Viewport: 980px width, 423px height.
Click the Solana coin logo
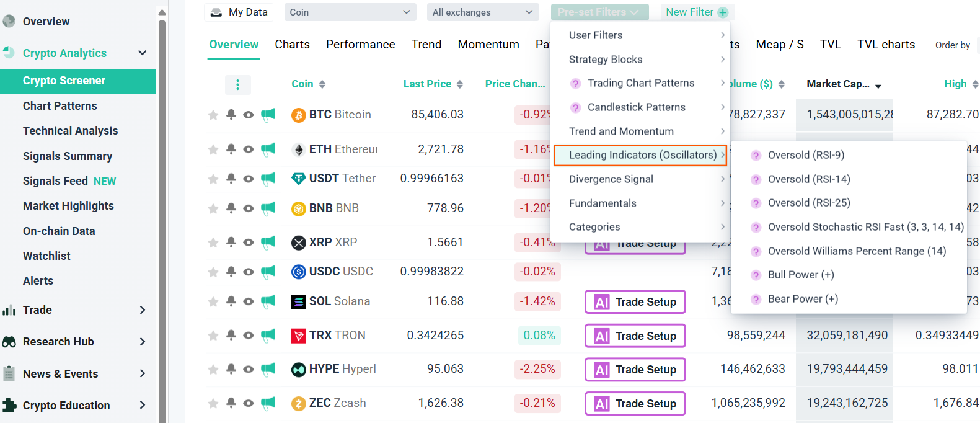pos(299,301)
